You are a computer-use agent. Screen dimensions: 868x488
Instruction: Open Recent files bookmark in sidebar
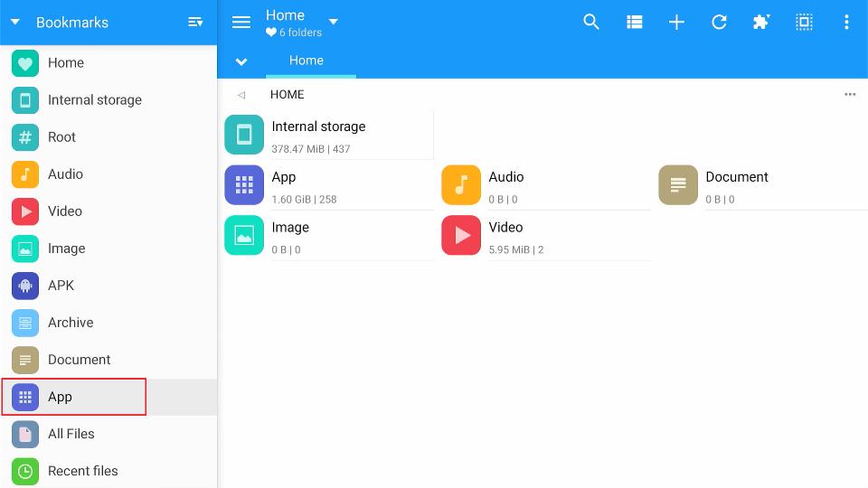pyautogui.click(x=108, y=471)
